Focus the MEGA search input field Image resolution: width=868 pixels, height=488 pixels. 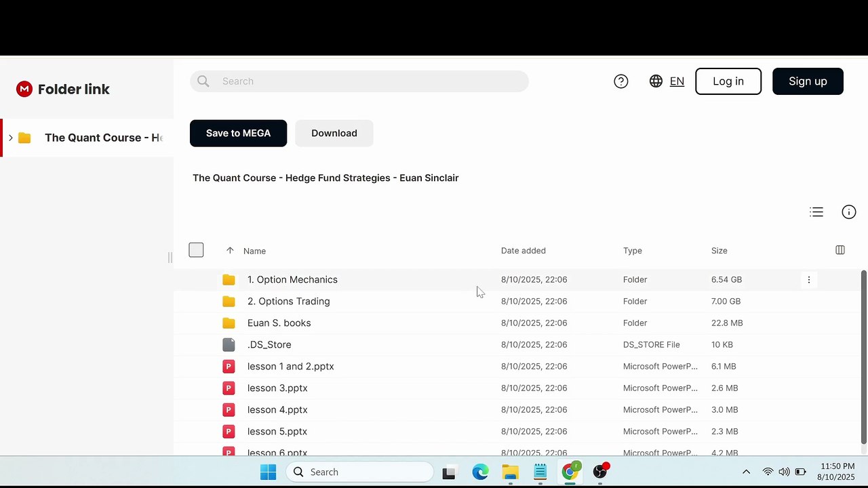click(359, 81)
